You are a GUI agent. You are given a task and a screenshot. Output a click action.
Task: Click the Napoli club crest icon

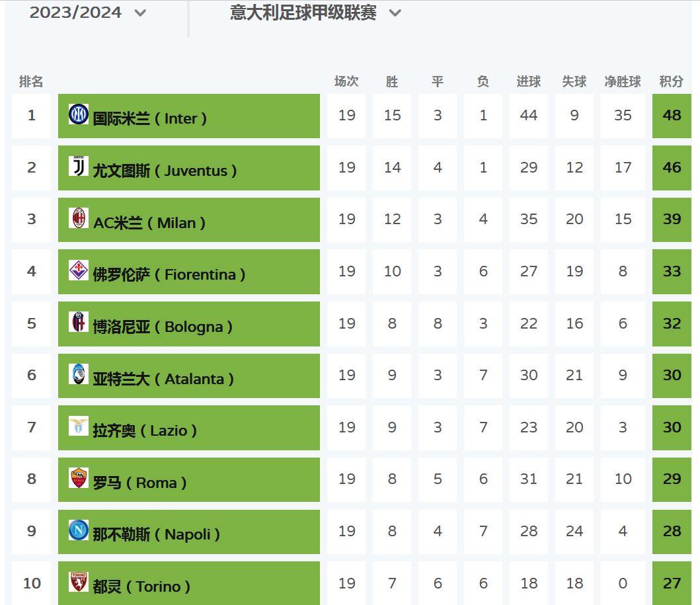click(79, 530)
